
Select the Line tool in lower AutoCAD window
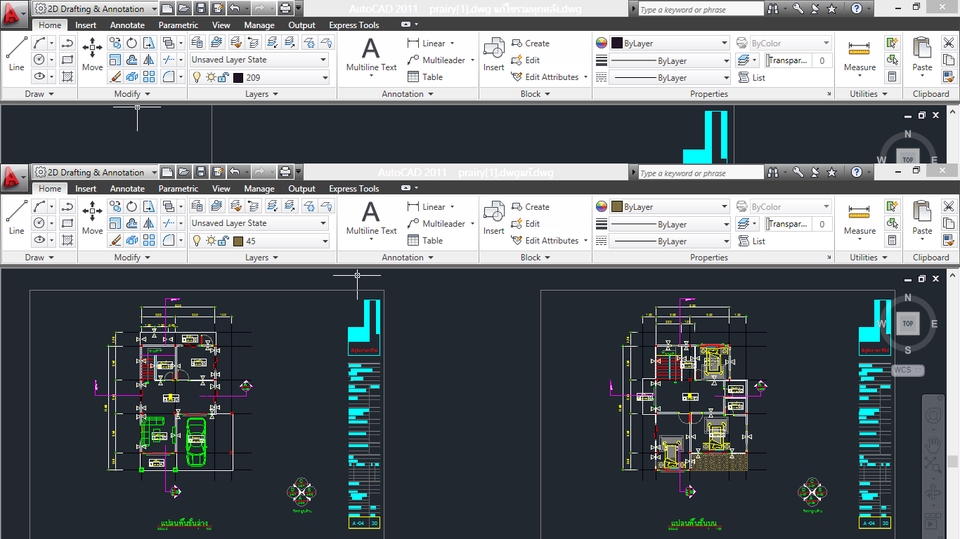pyautogui.click(x=17, y=217)
